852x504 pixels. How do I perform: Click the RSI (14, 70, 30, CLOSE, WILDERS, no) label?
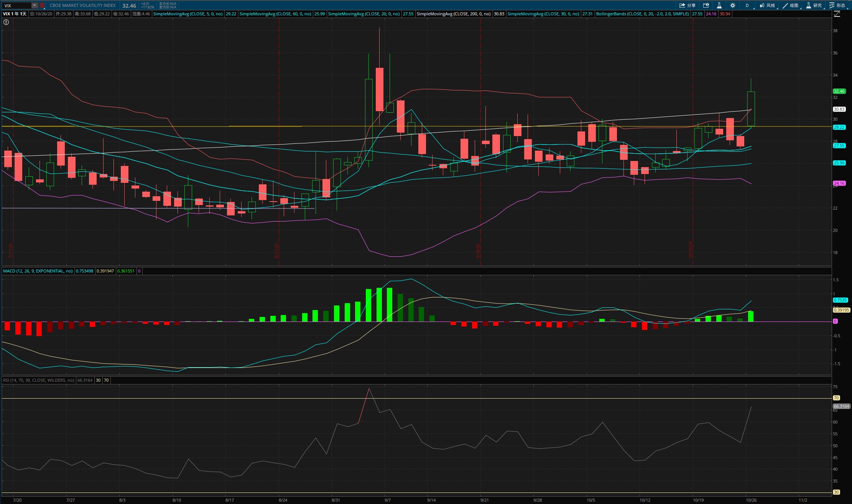click(39, 380)
